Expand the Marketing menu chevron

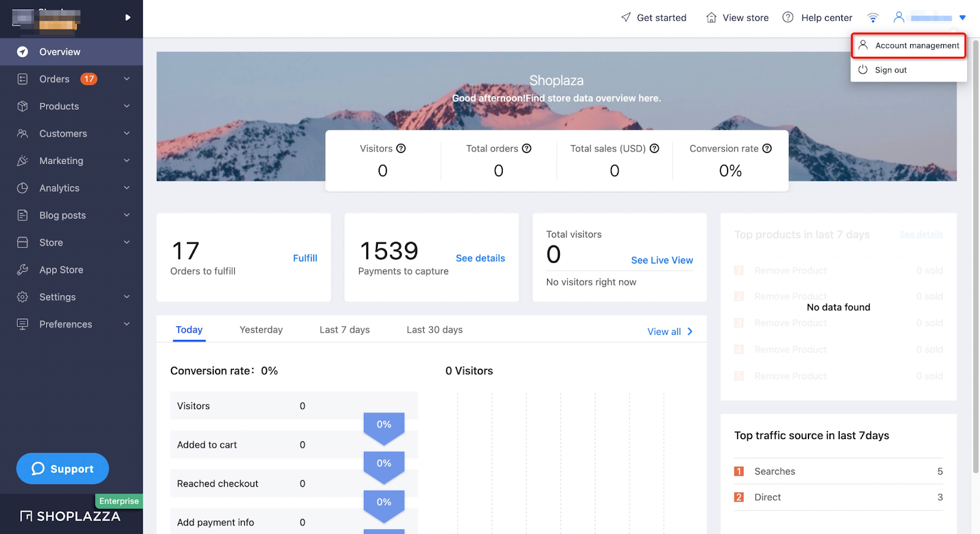pyautogui.click(x=127, y=160)
